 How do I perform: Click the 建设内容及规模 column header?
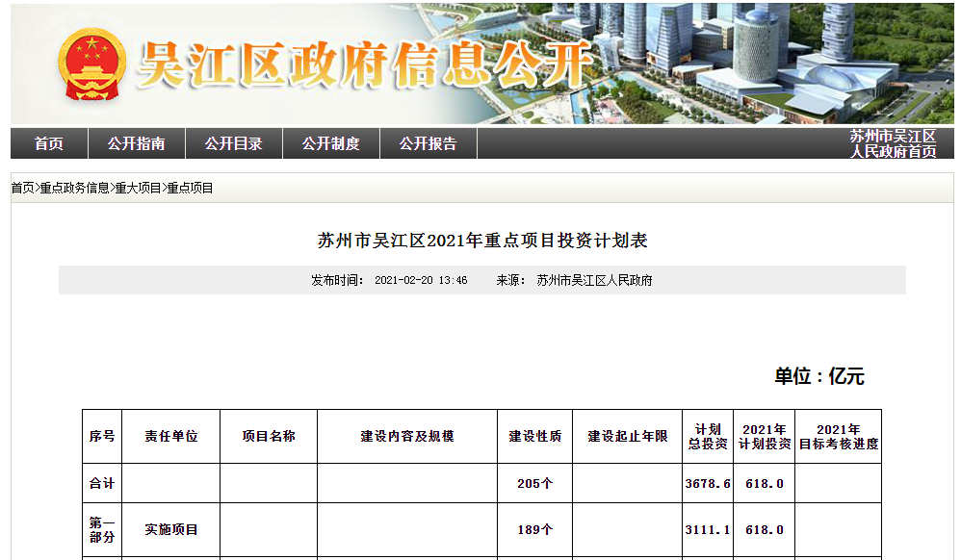406,436
